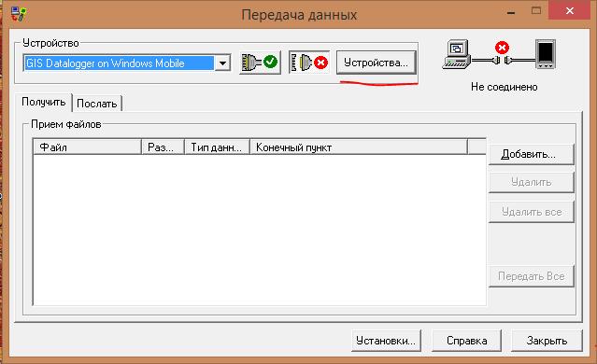Click the application icon in the title bar
This screenshot has width=597, height=364.
coord(19,14)
